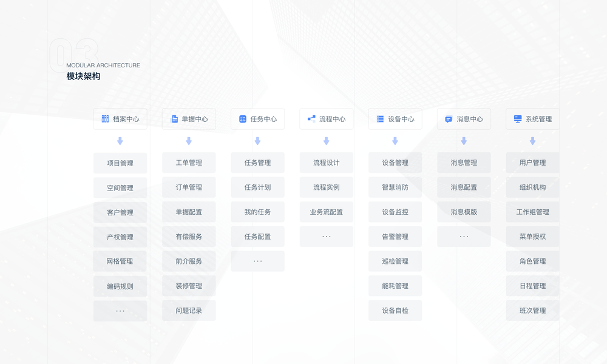Select the 智慧消防 item
The image size is (607, 364).
[x=395, y=187]
